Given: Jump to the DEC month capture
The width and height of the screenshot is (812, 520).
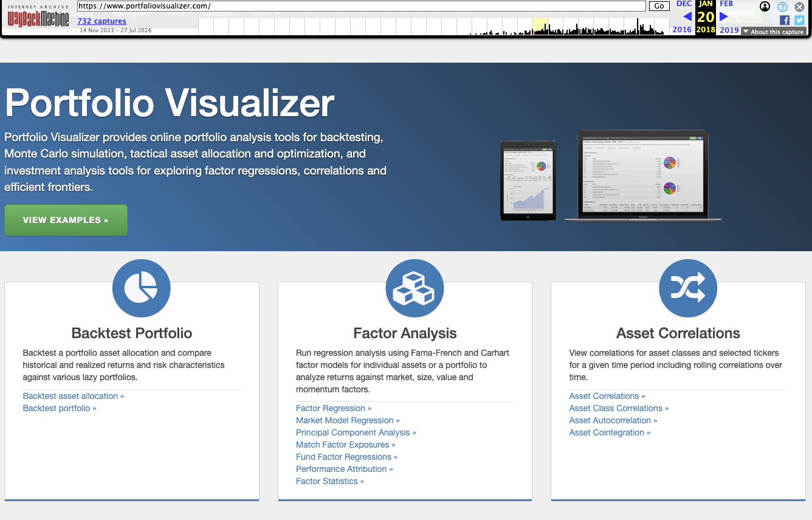Looking at the screenshot, I should point(684,4).
